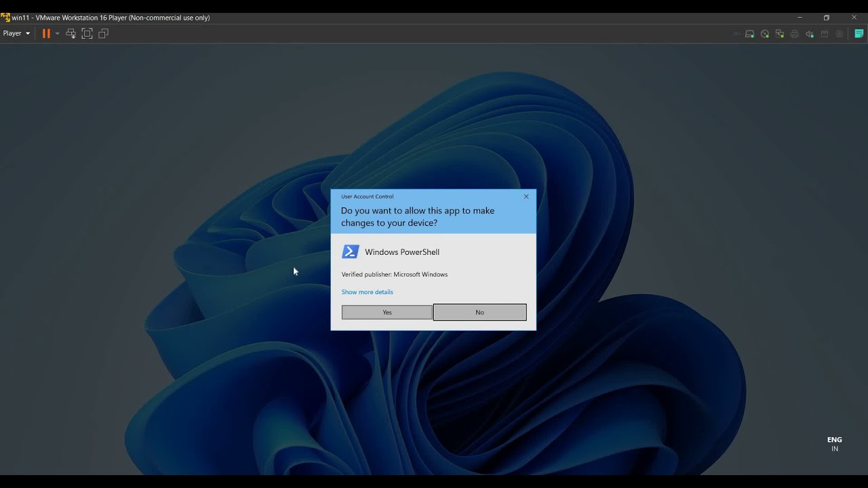Expand the power options arrow beside pause
The height and width of the screenshot is (488, 868).
tap(57, 33)
